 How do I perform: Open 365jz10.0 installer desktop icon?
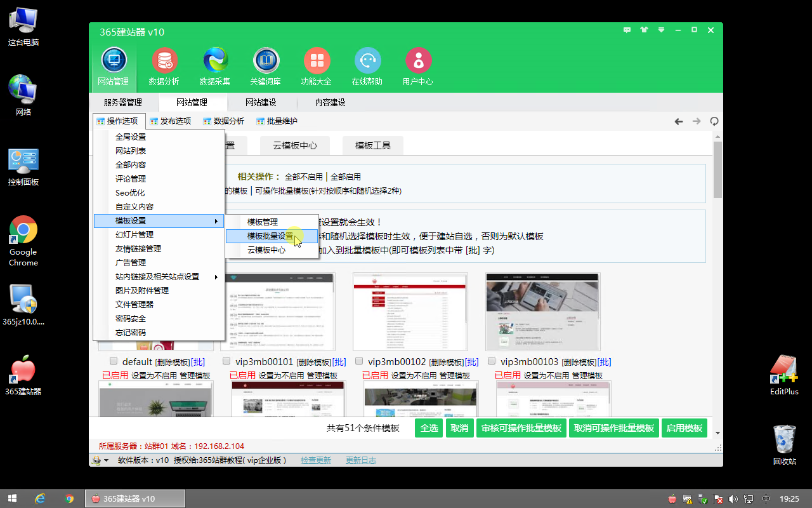pyautogui.click(x=23, y=305)
